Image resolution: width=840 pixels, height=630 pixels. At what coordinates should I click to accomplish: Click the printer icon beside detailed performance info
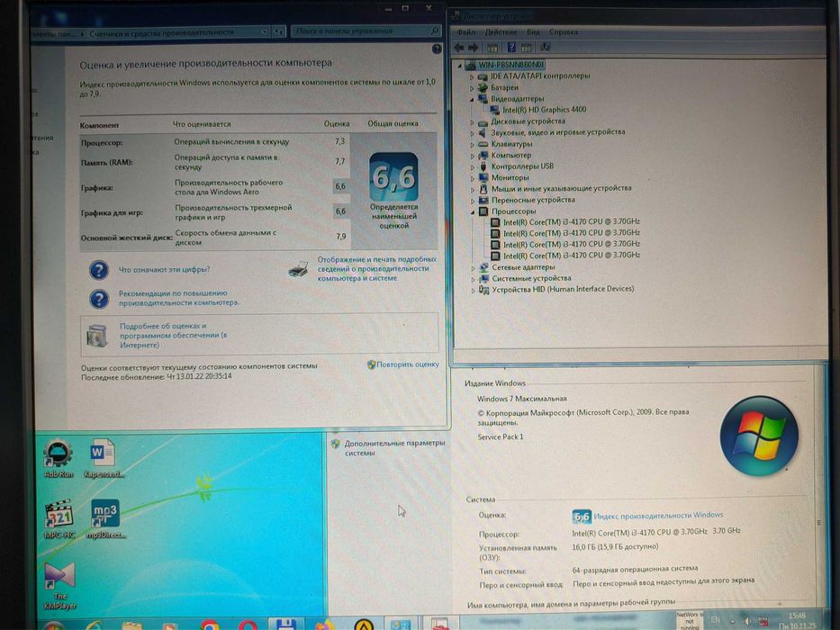click(x=298, y=268)
